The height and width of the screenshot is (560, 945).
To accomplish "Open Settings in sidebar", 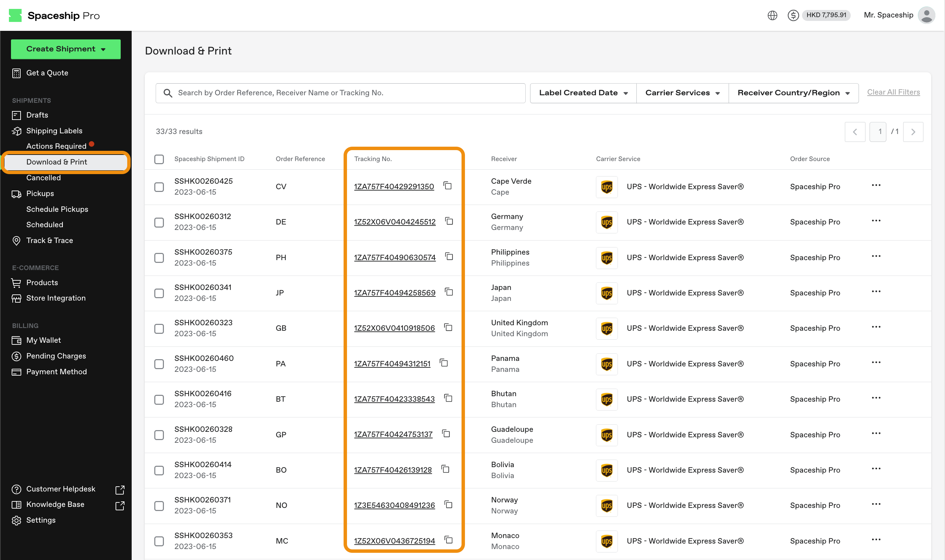I will tap(41, 520).
